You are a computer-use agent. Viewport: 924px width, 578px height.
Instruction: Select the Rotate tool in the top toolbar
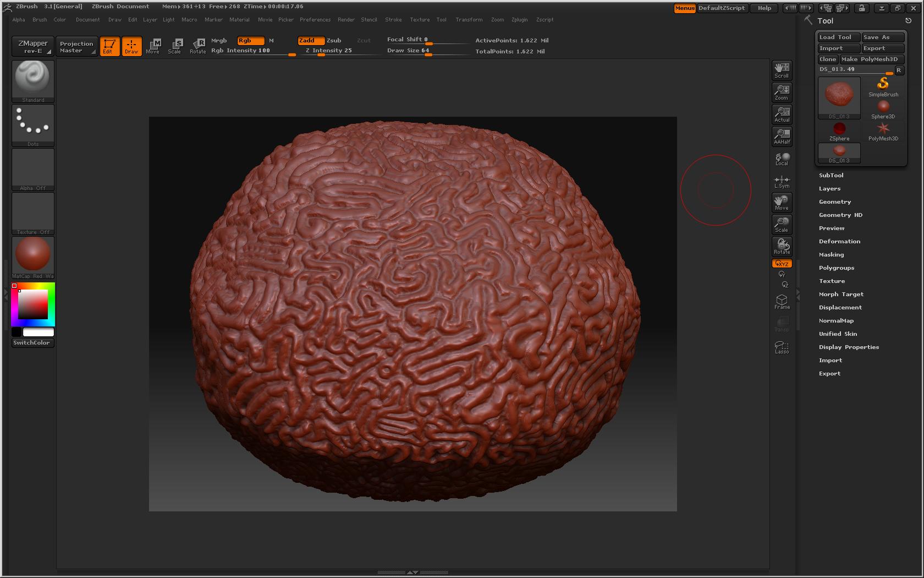tap(197, 46)
